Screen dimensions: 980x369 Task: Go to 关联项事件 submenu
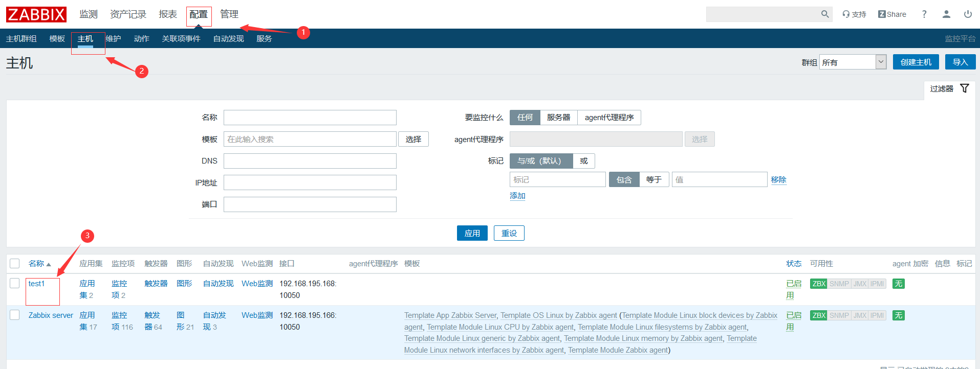tap(181, 39)
